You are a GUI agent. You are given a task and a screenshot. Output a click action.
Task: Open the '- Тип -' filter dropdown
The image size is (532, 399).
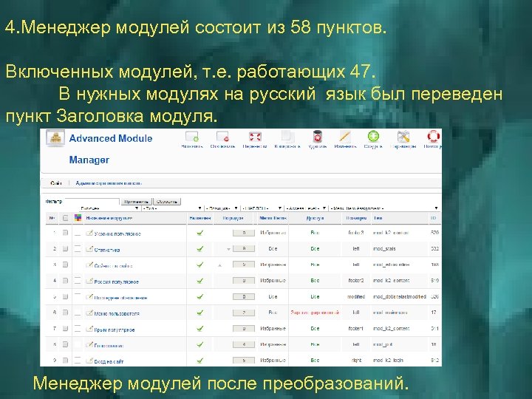tap(173, 208)
